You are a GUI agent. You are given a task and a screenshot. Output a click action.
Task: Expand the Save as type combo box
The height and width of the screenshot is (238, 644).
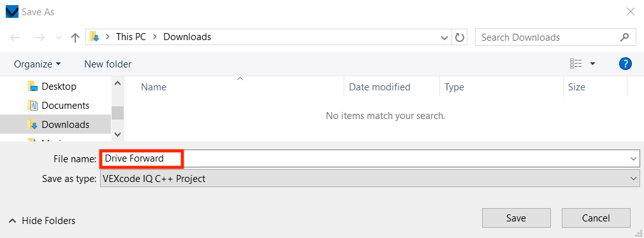click(x=370, y=179)
